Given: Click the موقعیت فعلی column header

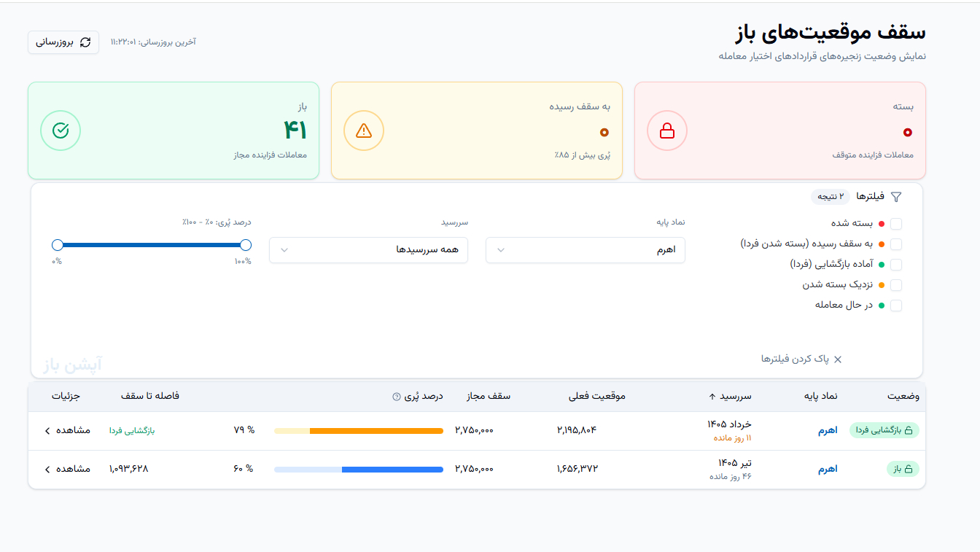Looking at the screenshot, I should pyautogui.click(x=597, y=396).
